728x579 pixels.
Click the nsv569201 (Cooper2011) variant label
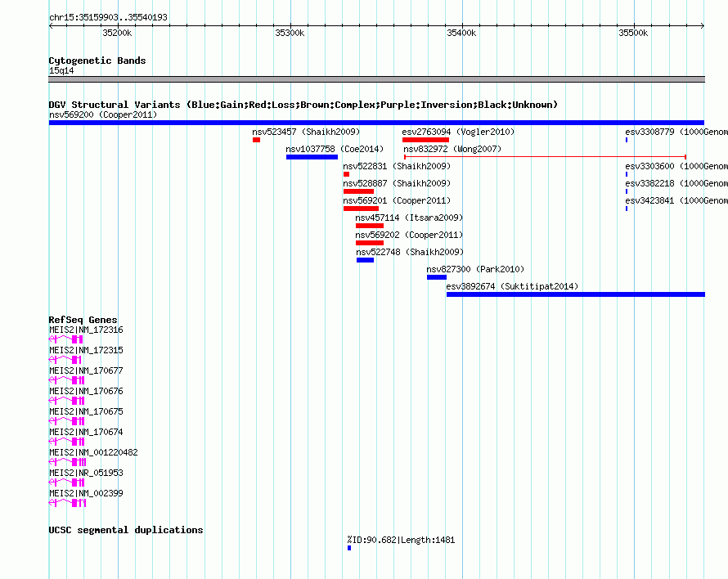[397, 200]
